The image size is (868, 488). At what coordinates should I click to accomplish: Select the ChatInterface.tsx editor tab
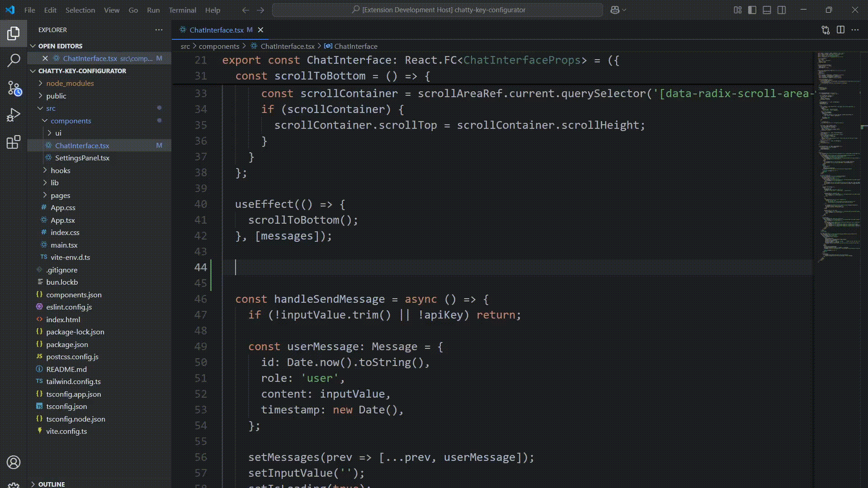(x=216, y=30)
